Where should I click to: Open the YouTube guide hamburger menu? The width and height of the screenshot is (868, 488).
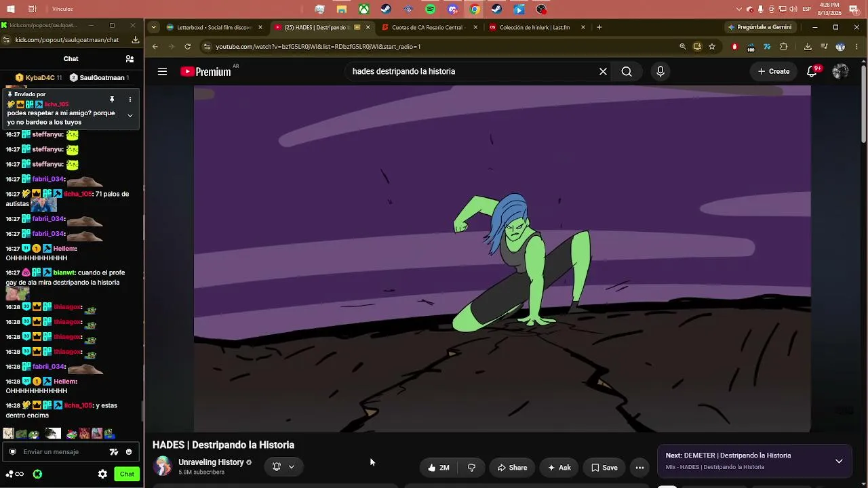click(x=162, y=71)
